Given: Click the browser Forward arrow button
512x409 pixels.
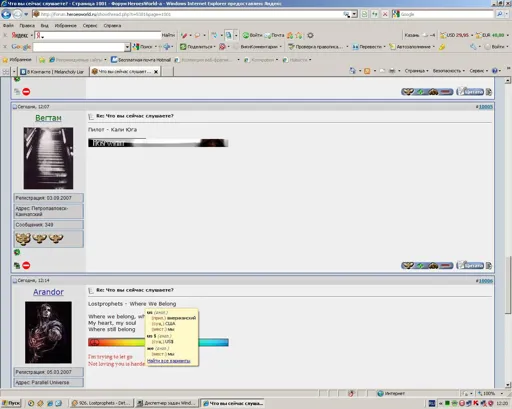Looking at the screenshot, I should [x=17, y=14].
